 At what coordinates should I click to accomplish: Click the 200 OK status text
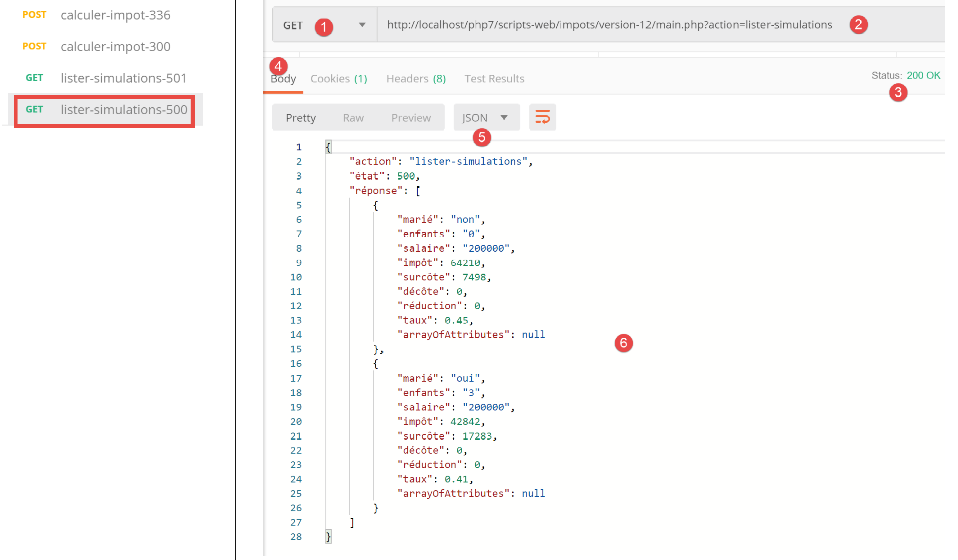(923, 75)
